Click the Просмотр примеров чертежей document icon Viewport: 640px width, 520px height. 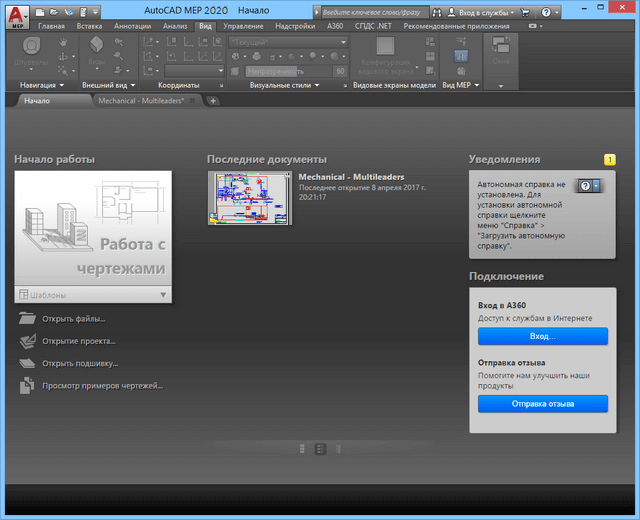(27, 385)
